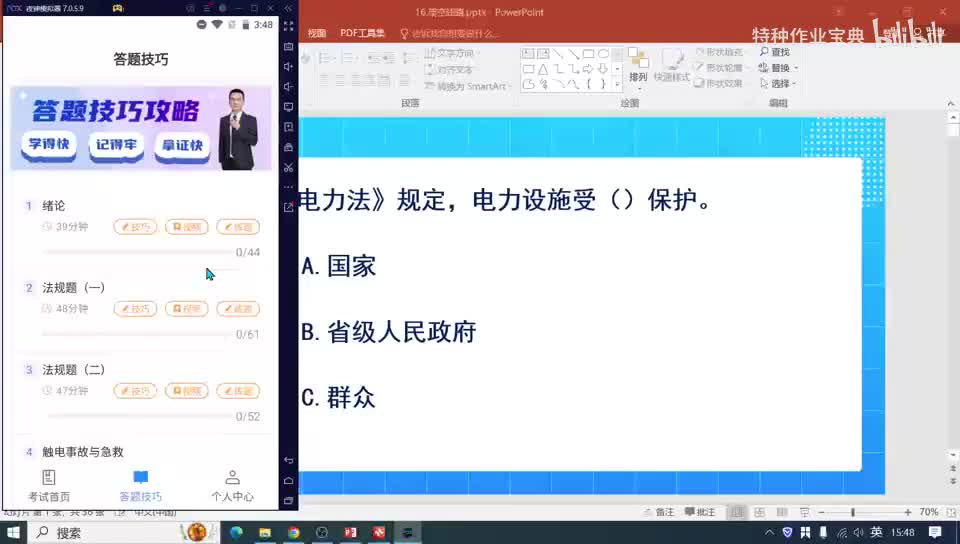Click the zoom slider in PowerPoint status bar
Image resolution: width=960 pixels, height=544 pixels.
pos(864,512)
